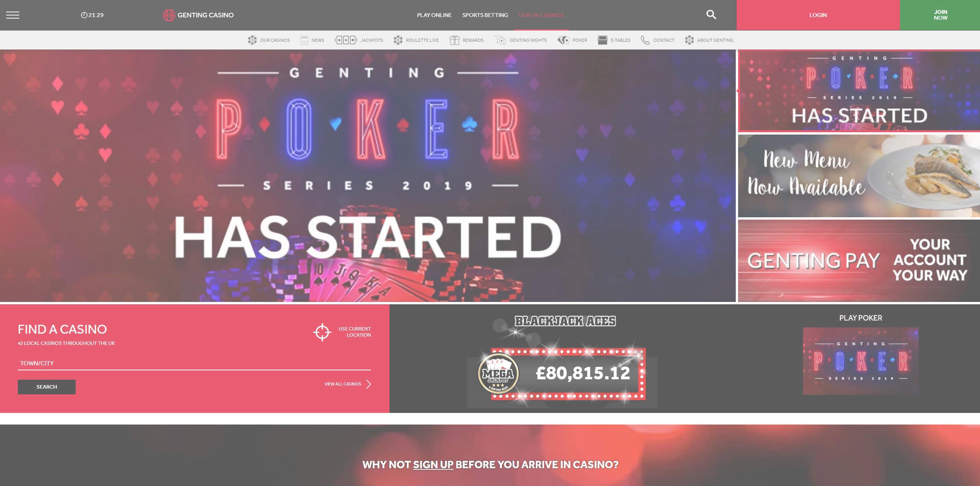Click the Search button under Town/City
The width and height of the screenshot is (980, 486).
[x=47, y=387]
